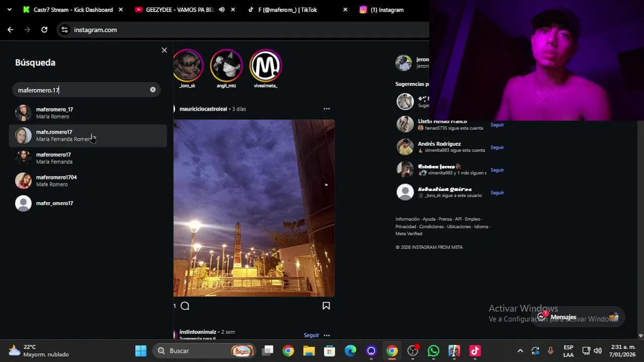
Task: Follow instintoanimalz from feed
Action: coord(311,335)
